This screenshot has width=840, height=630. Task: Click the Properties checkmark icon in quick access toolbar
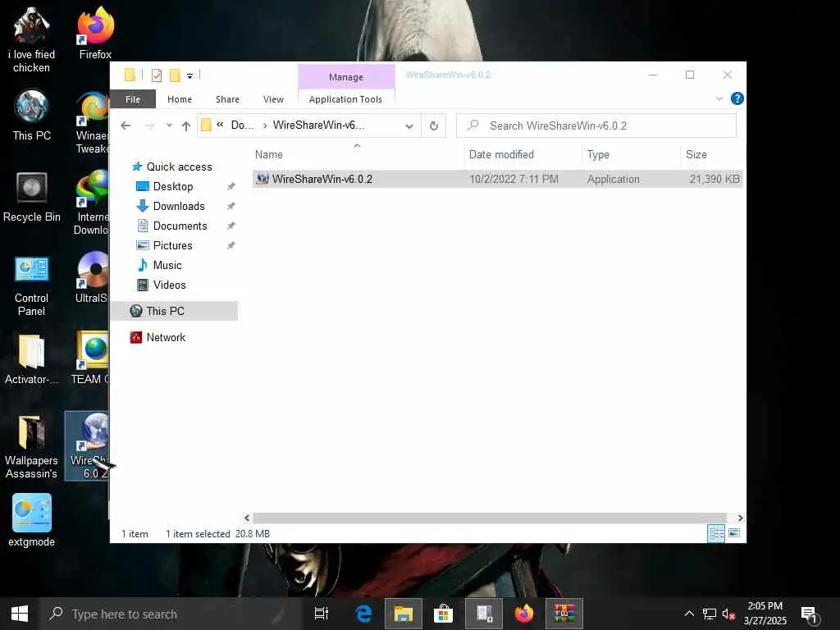[157, 75]
